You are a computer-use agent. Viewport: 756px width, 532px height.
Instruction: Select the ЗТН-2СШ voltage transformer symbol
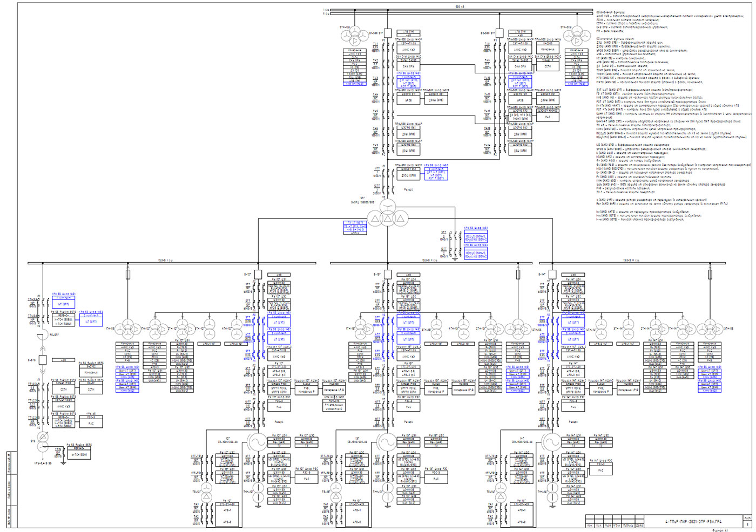[x=577, y=37]
